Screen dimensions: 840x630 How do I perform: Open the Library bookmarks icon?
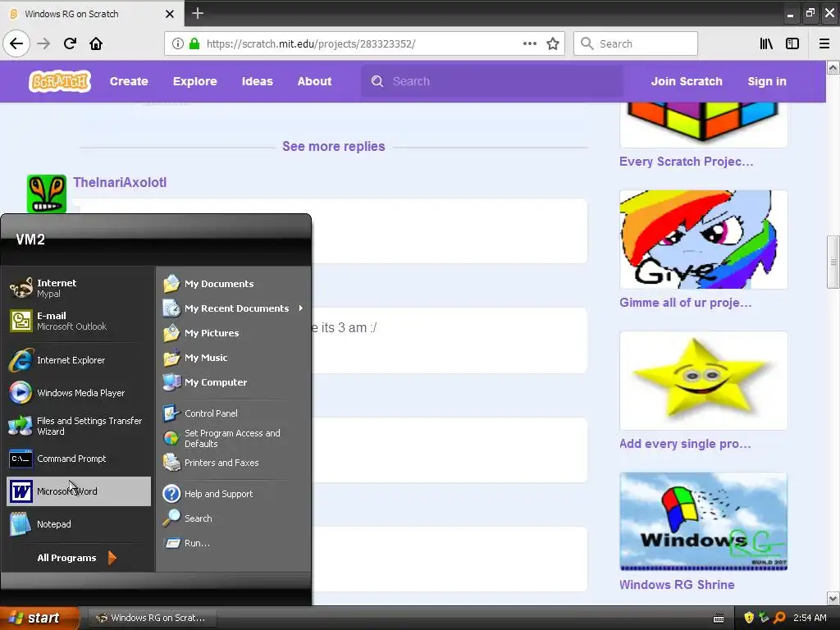click(x=766, y=43)
